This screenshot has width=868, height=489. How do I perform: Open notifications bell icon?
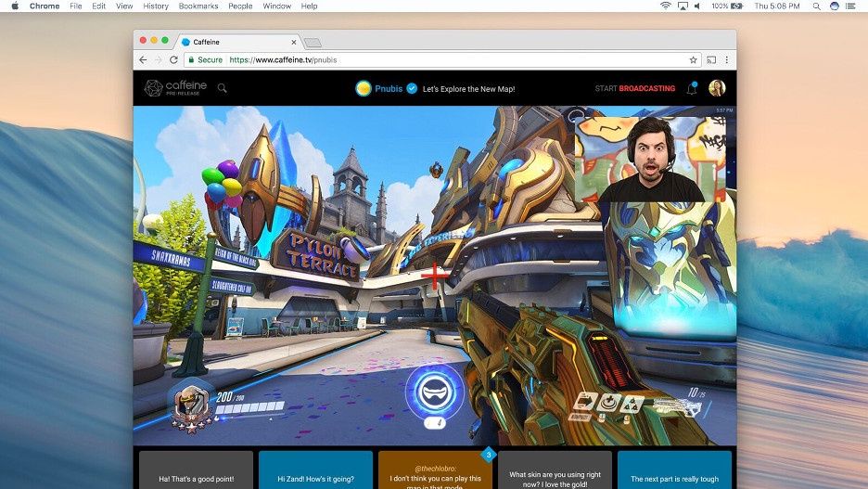coord(692,88)
